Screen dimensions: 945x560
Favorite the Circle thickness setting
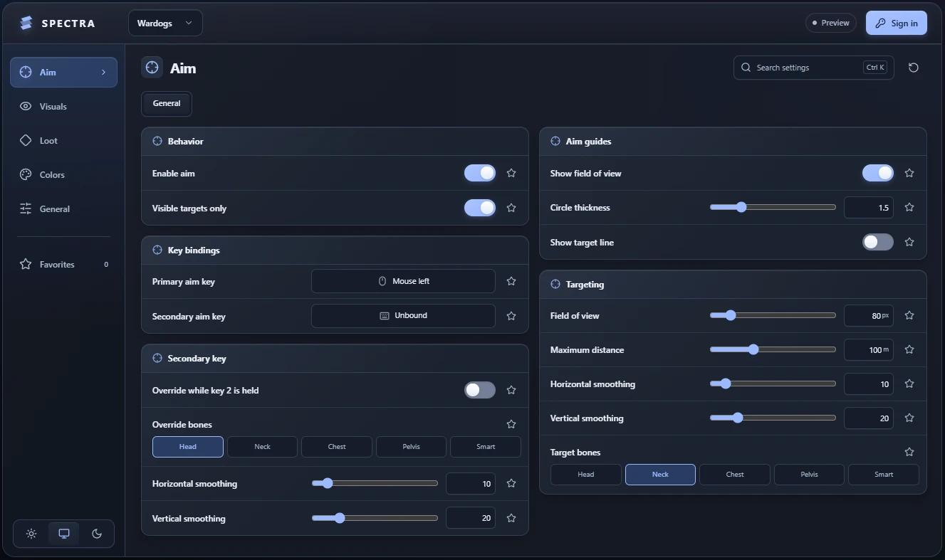pos(909,208)
